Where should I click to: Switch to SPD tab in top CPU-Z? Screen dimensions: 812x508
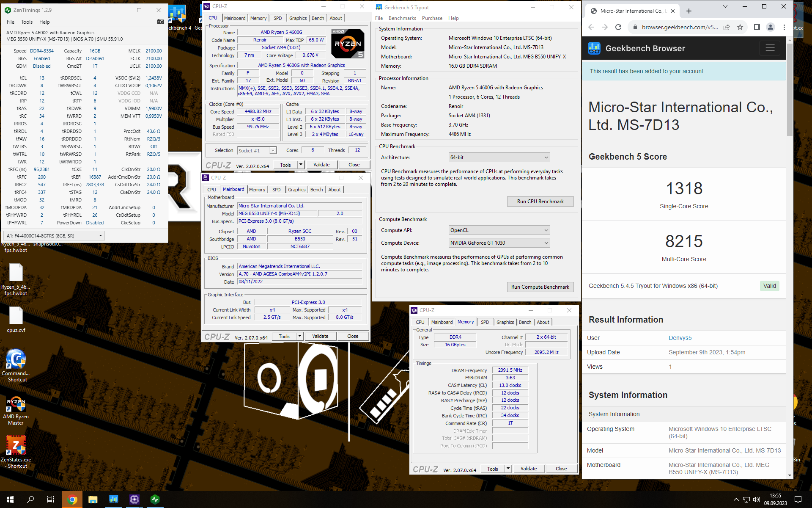[277, 18]
